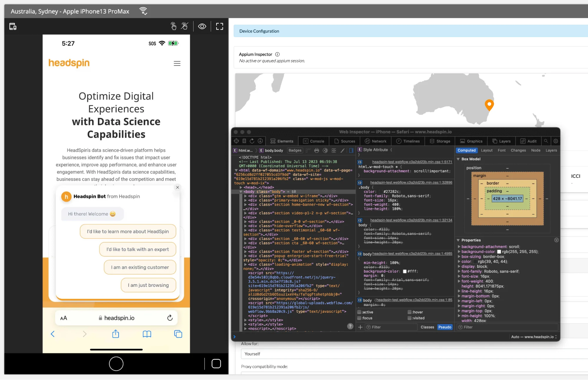Click the add new CSS rule plus icon
Image resolution: width=588 pixels, height=380 pixels.
pyautogui.click(x=360, y=327)
